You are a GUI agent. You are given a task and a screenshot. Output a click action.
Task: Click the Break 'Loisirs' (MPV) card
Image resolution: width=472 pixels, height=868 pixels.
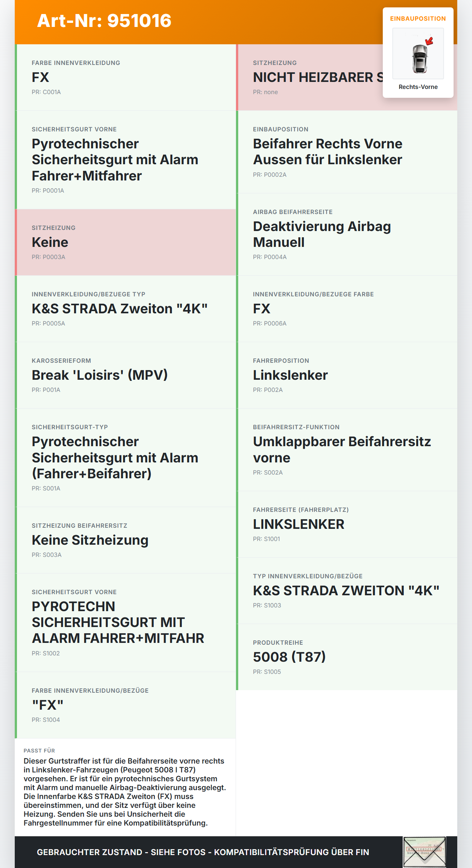click(x=125, y=375)
